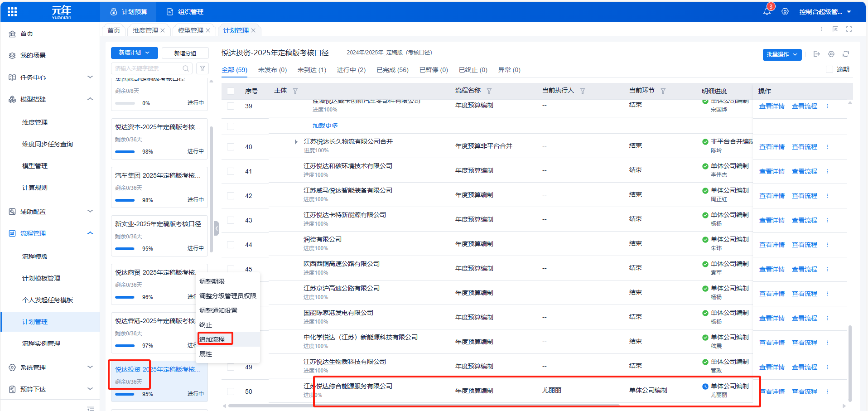Select the checkbox for row 43

(x=231, y=220)
